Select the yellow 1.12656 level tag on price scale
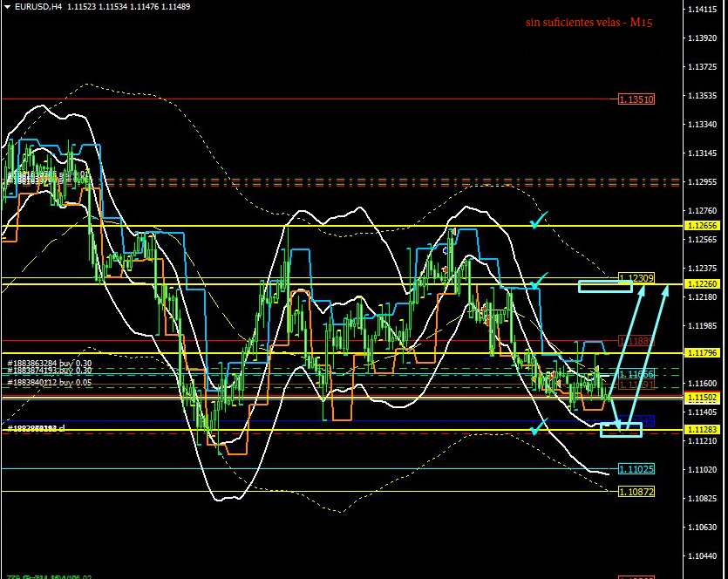The image size is (728, 579). pos(702,226)
